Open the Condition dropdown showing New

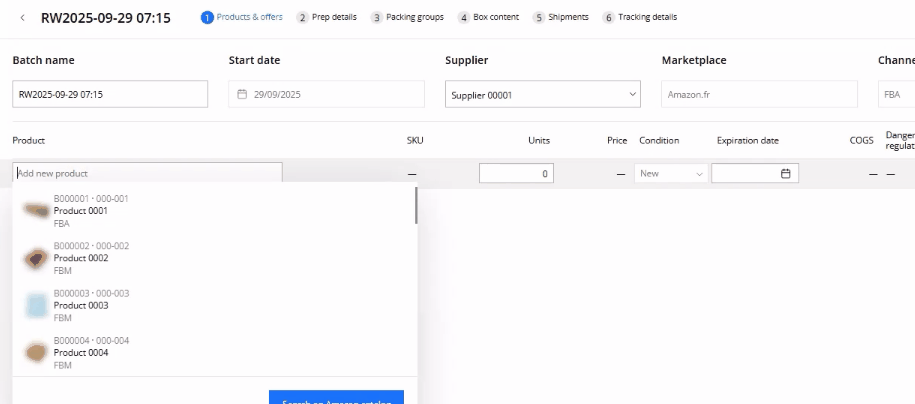pos(671,174)
